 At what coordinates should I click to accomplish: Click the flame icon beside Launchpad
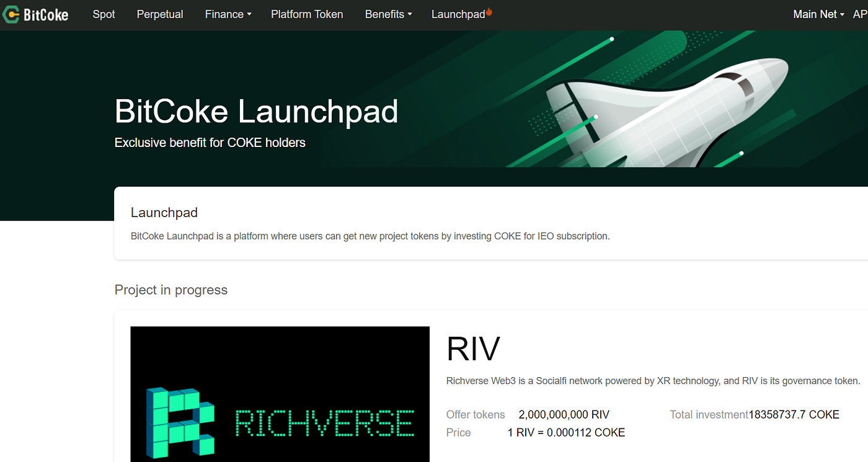tap(489, 11)
